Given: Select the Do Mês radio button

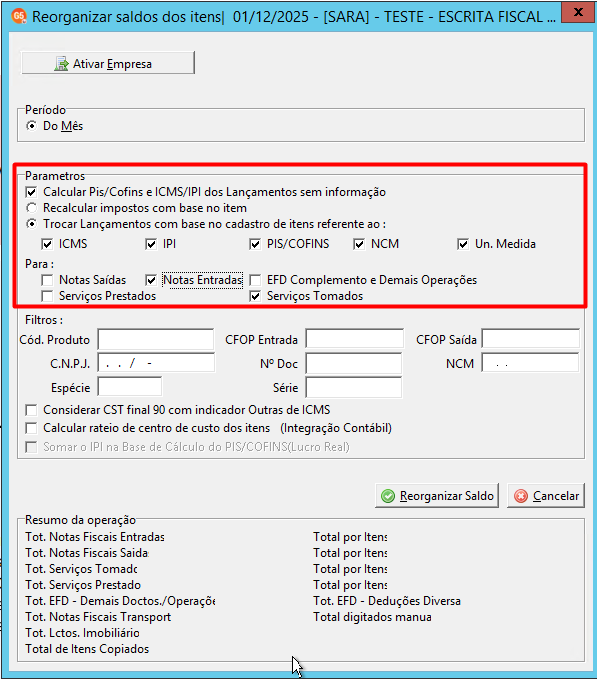Looking at the screenshot, I should [x=32, y=126].
